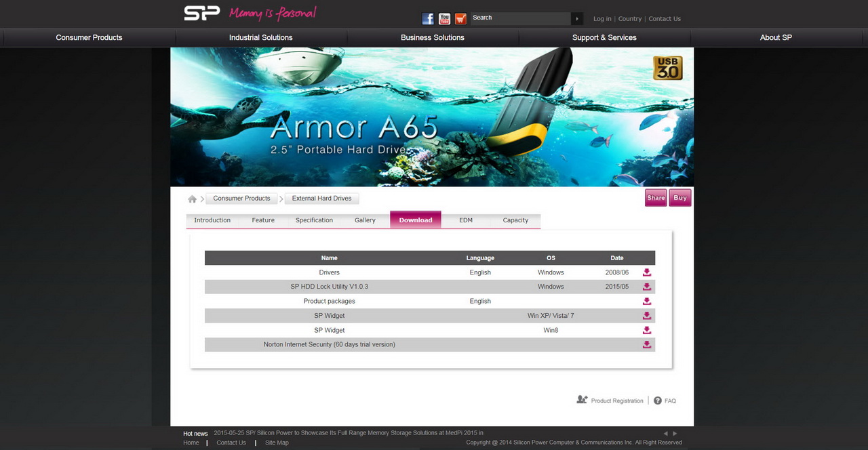Select the Download tab

(x=416, y=220)
